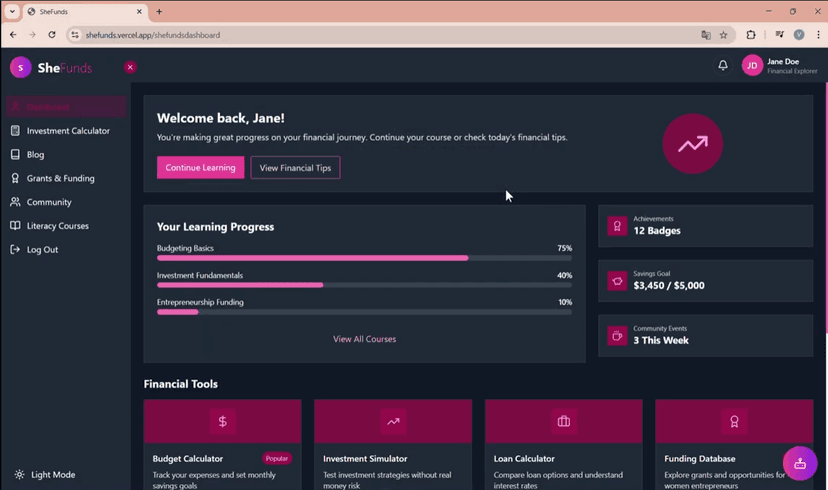828x490 pixels.
Task: Click the floating chatbot icon button
Action: coord(799,463)
